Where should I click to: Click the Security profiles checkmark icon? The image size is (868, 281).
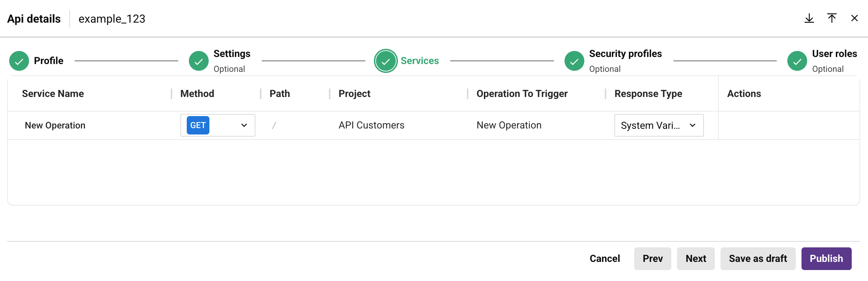(x=574, y=61)
